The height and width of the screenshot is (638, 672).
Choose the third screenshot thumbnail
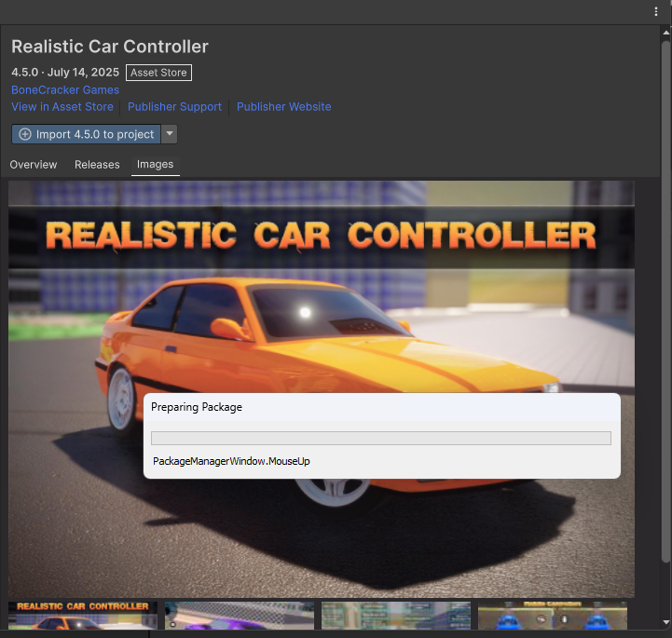[396, 616]
